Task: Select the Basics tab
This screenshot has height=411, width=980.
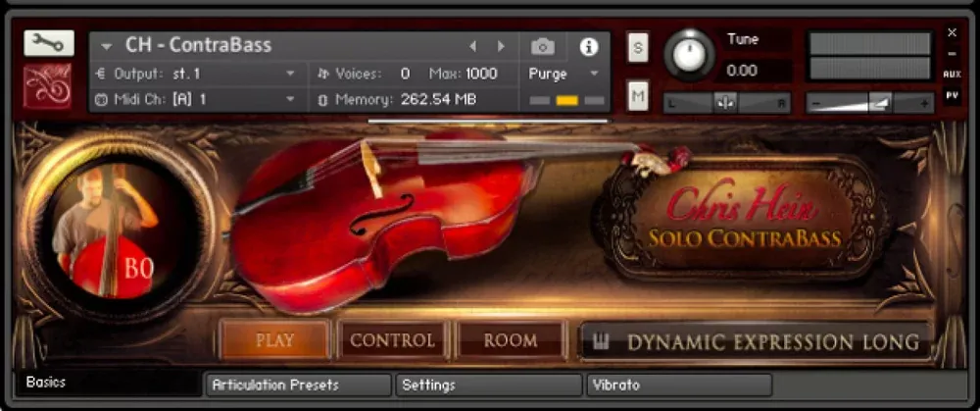Action: click(109, 383)
